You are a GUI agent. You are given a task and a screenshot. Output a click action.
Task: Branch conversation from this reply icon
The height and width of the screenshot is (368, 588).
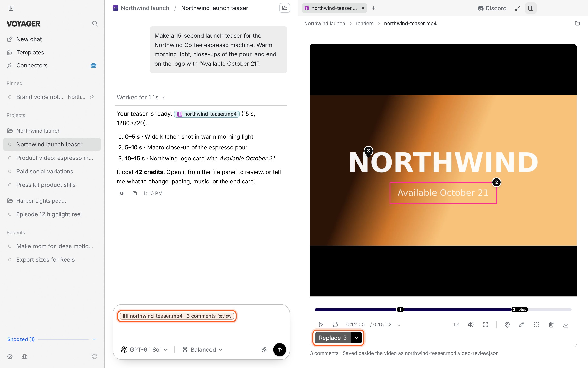(122, 193)
